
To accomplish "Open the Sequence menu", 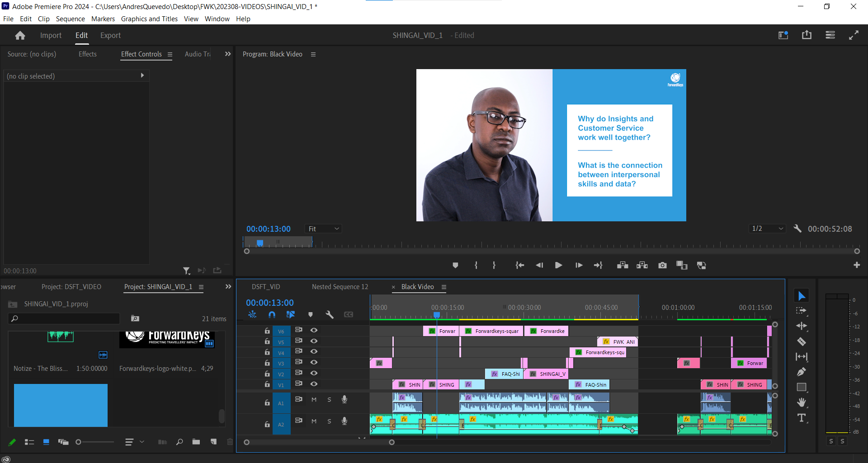I will (70, 19).
